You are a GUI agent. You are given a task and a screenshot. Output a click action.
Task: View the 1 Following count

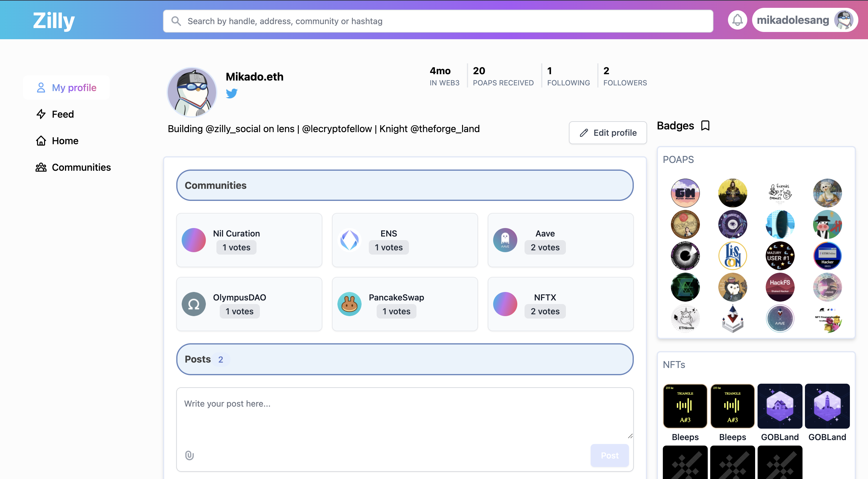(568, 76)
